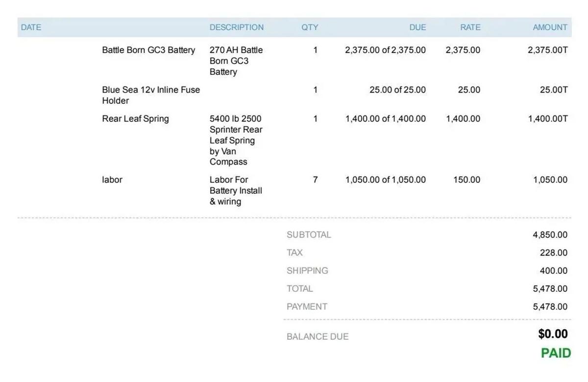This screenshot has height=382, width=588.
Task: Click the SUBTOTAL amount 4,850.00
Action: point(550,235)
